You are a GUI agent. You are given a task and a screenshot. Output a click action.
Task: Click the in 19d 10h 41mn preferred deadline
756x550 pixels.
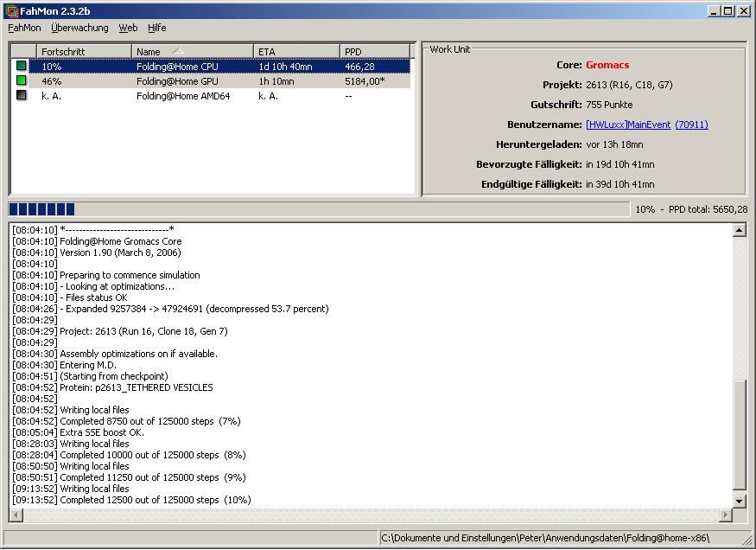[x=620, y=164]
